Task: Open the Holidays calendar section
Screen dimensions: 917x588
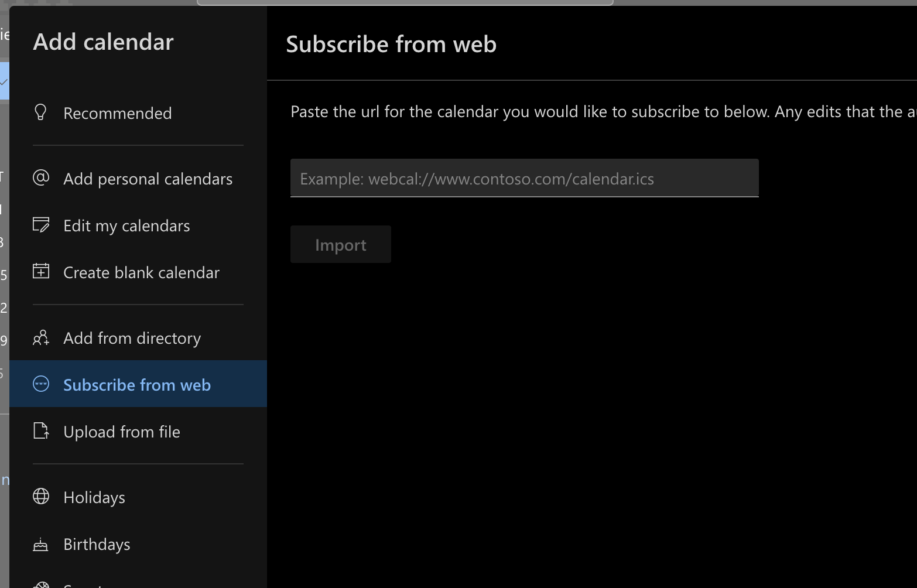Action: coord(94,496)
